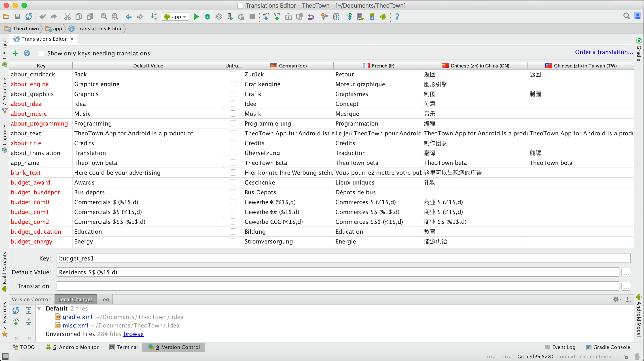Viewport: 644px width, 361px height.
Task: Click the TheoTown breadcrumb
Action: [x=22, y=29]
